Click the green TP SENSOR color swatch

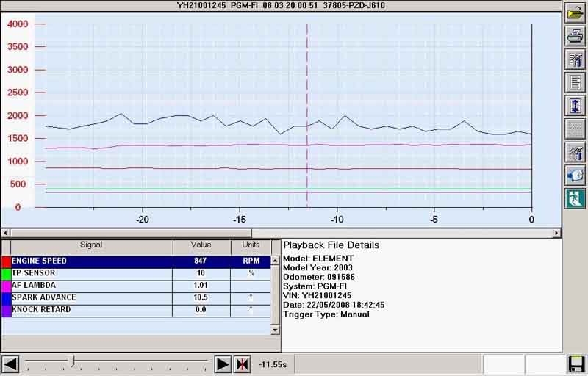pos(6,273)
